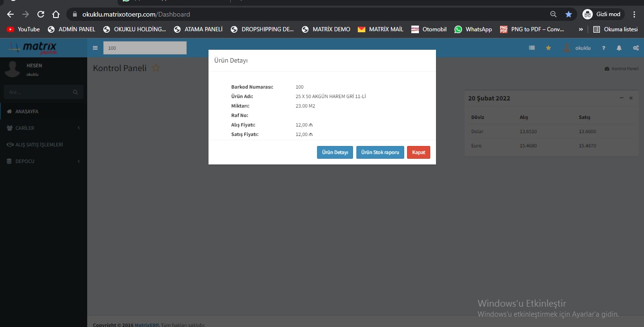
Task: Expand the CARİLER sidebar menu
Action: coord(43,128)
